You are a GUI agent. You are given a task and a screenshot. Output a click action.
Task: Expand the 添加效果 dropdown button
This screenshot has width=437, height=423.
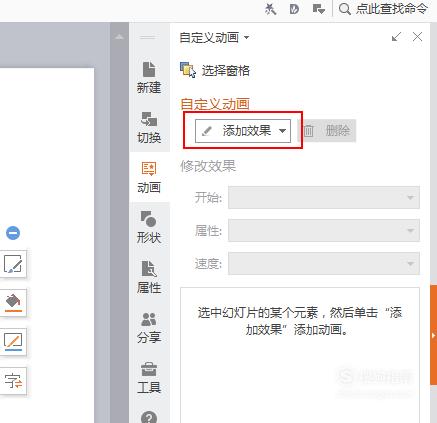coord(243,131)
